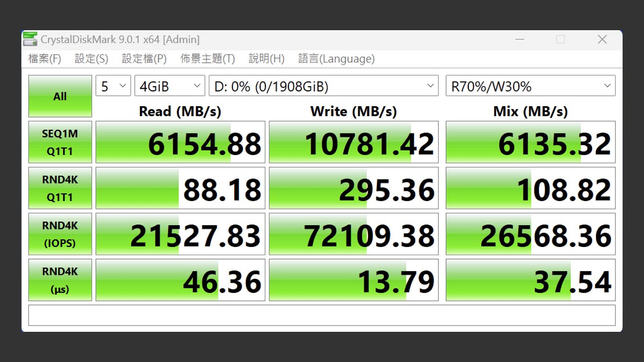Start the SEQ1M Q1T1 test
644x362 pixels.
[60, 142]
